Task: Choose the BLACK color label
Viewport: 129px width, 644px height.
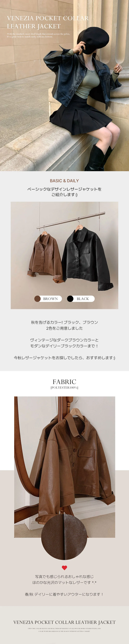Action: coord(83,299)
